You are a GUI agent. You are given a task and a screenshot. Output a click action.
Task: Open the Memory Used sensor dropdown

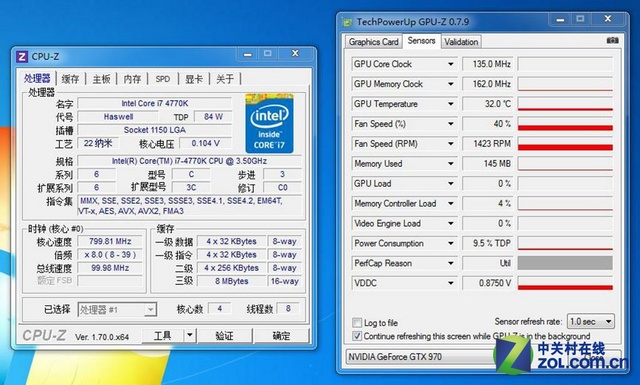(x=451, y=164)
